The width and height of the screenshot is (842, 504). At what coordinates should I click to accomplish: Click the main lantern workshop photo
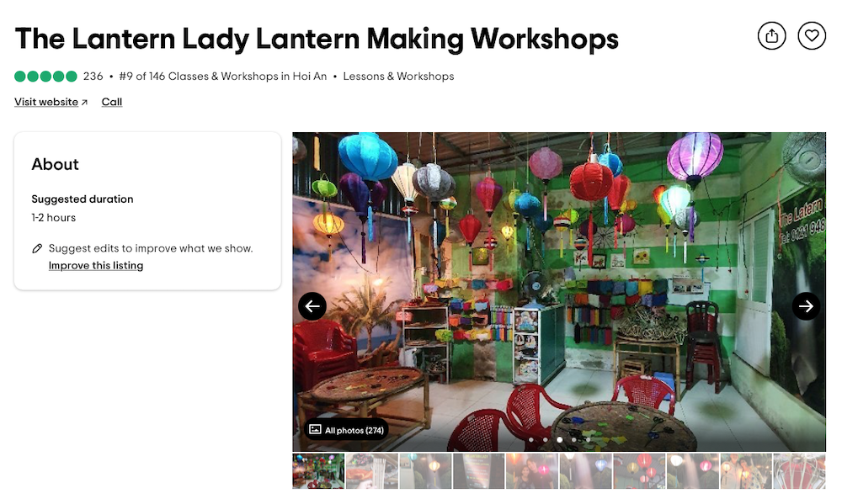click(559, 291)
